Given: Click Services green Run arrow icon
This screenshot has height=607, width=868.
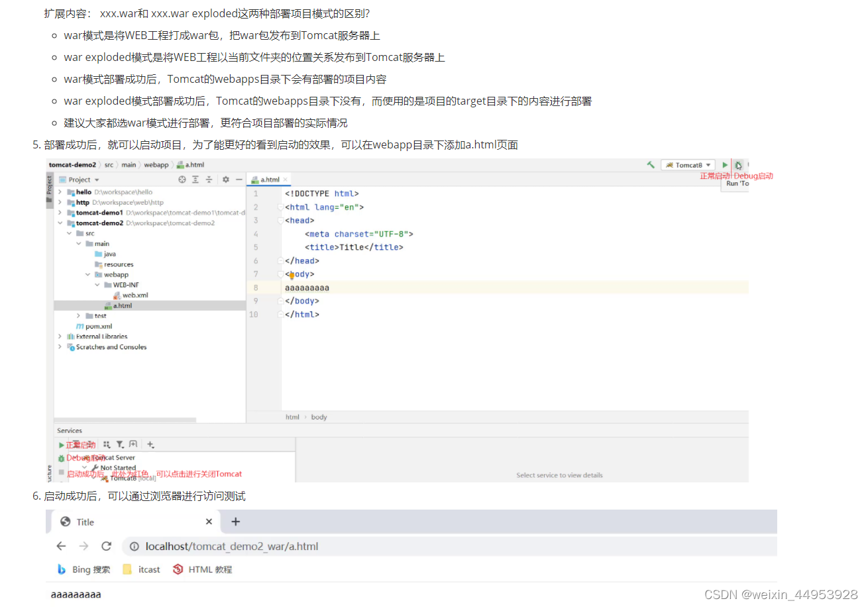Looking at the screenshot, I should (62, 445).
